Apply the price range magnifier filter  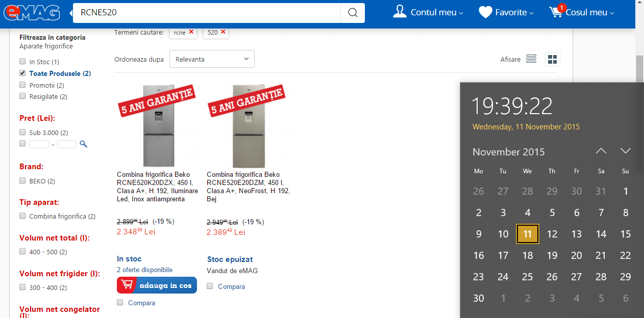point(83,144)
